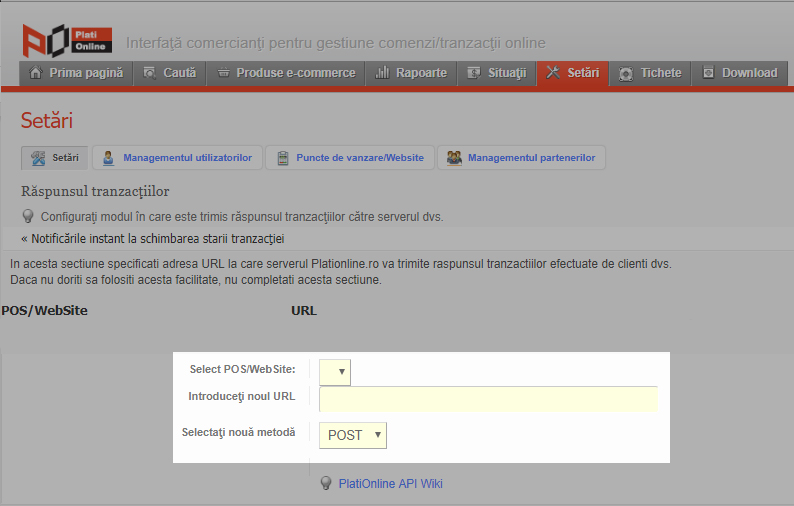The image size is (794, 506).
Task: Click the PlatiOnline logo
Action: [66, 39]
